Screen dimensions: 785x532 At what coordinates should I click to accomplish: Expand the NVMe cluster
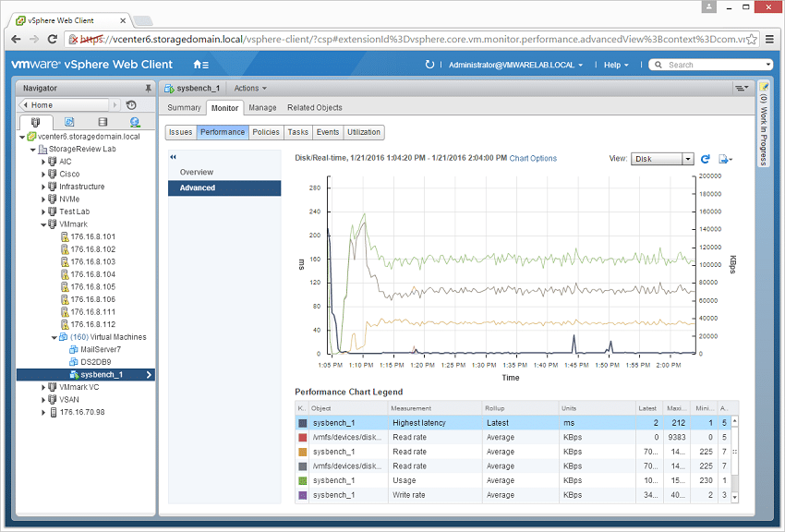pyautogui.click(x=43, y=199)
